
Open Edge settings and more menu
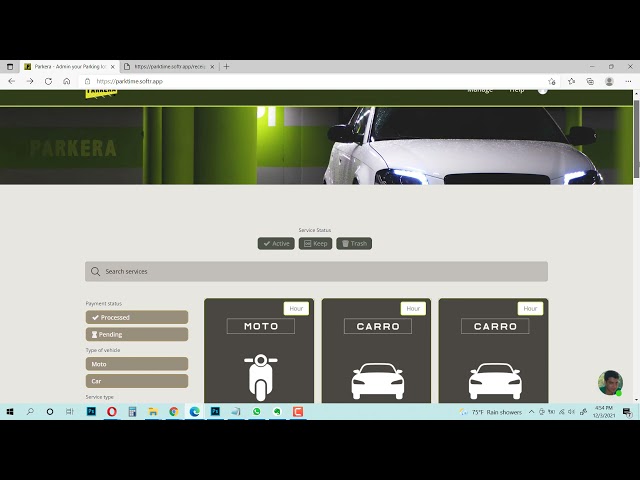(x=628, y=81)
